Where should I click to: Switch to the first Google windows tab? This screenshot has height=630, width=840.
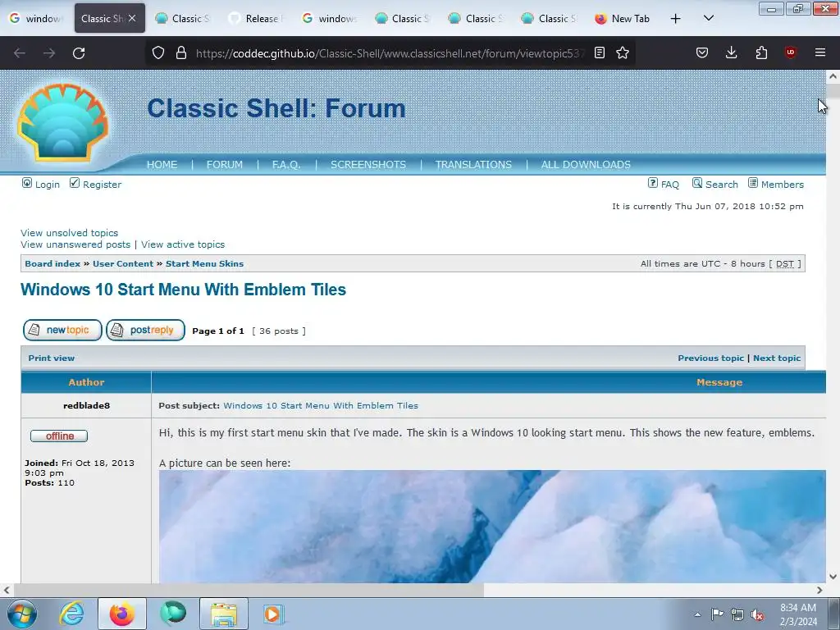36,18
